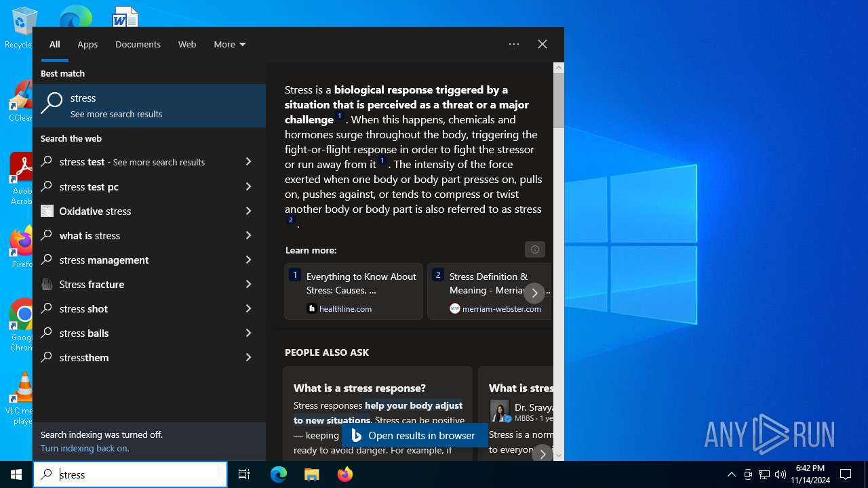Close the search panel
Image resolution: width=868 pixels, height=488 pixels.
pyautogui.click(x=542, y=44)
